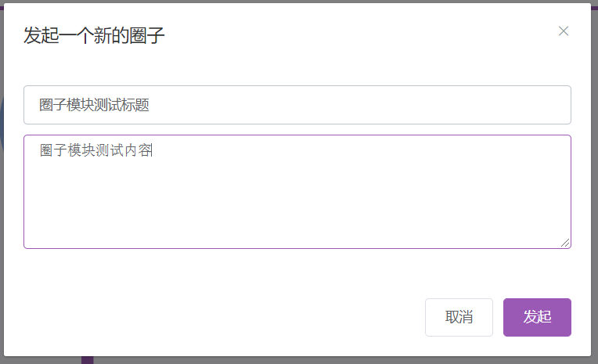Focus the title field 圈子模块测试标题
The image size is (598, 364).
click(297, 105)
